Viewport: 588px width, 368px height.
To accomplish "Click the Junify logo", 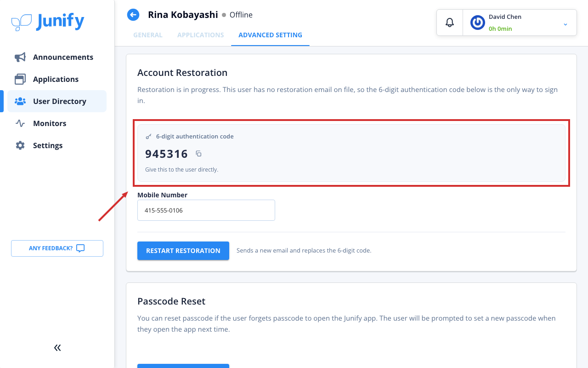I will pos(48,22).
